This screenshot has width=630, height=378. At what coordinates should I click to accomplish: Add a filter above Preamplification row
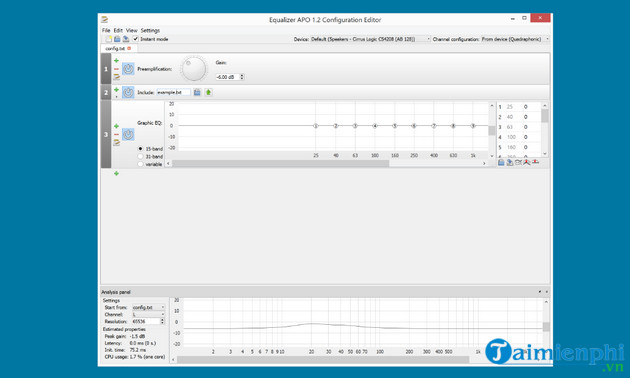(116, 61)
